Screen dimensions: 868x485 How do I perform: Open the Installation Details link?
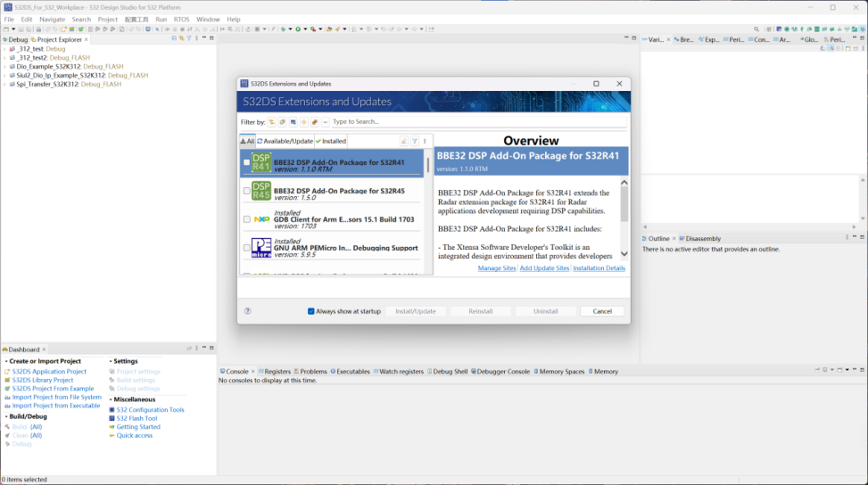(599, 268)
